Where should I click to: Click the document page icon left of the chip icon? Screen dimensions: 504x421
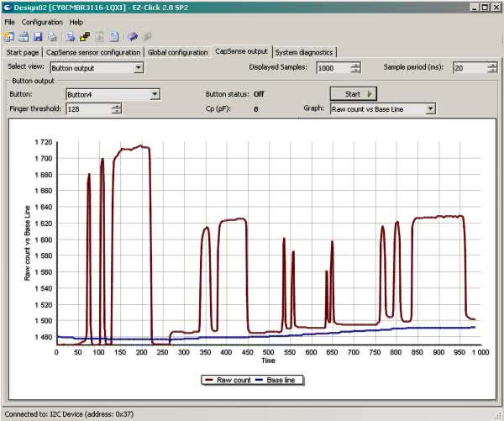[x=113, y=37]
